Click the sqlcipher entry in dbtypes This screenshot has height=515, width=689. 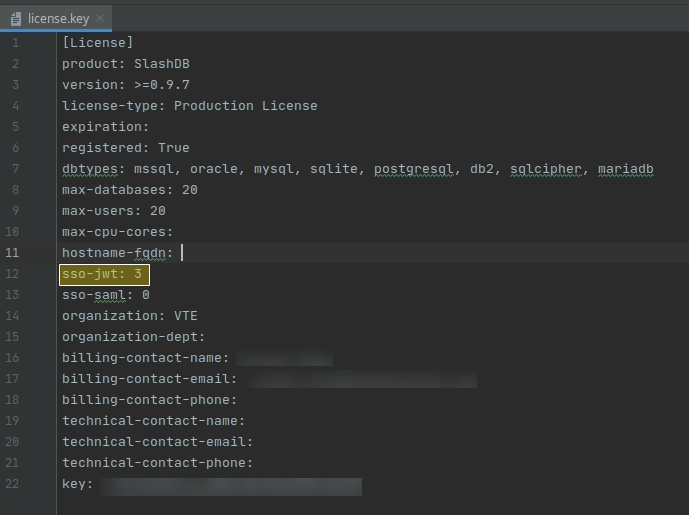coord(545,169)
